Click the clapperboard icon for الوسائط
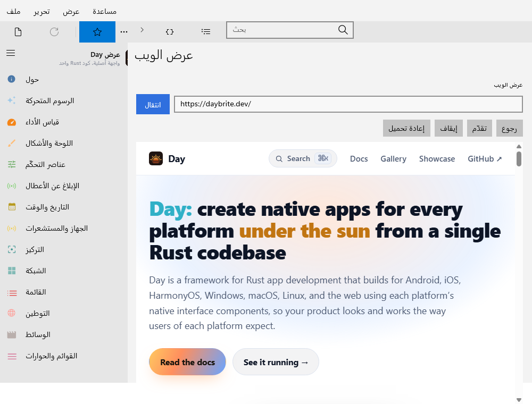Viewport: 532px width, 404px height. (x=12, y=335)
